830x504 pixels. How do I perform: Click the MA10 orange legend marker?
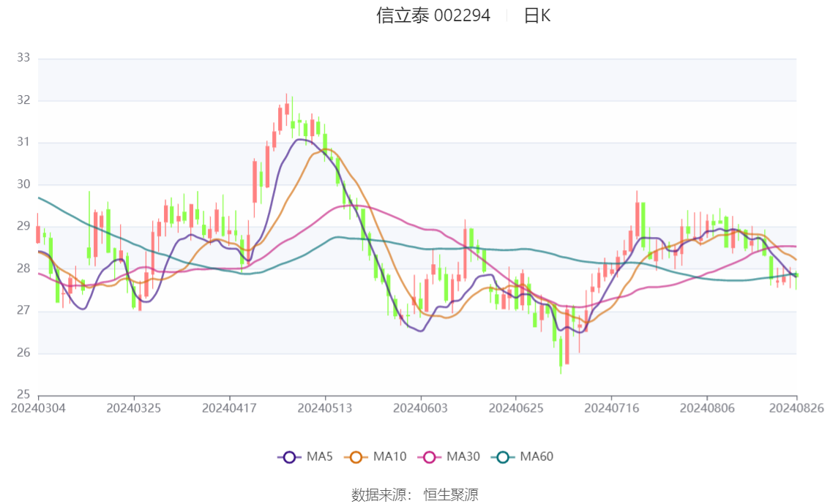pyautogui.click(x=356, y=457)
